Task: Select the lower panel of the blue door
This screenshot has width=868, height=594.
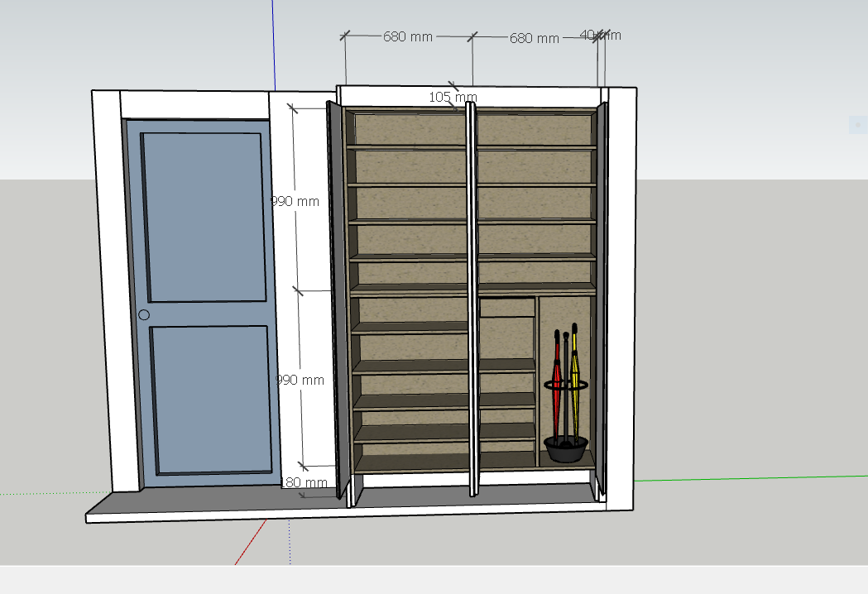Action: 211,400
